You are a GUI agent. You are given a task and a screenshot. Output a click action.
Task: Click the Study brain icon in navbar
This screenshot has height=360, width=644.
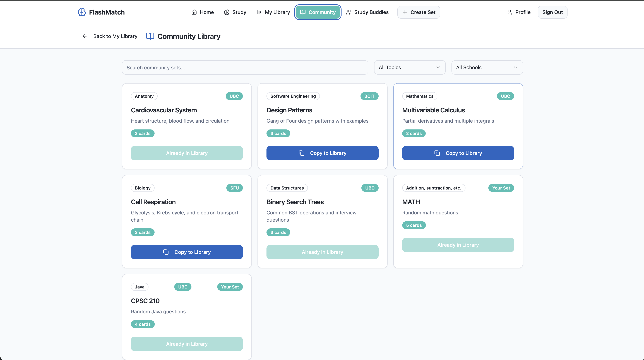click(227, 12)
